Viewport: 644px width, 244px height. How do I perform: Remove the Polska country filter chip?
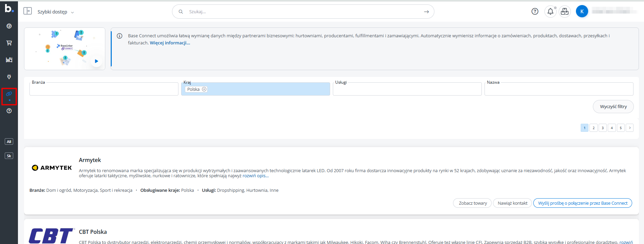(204, 89)
